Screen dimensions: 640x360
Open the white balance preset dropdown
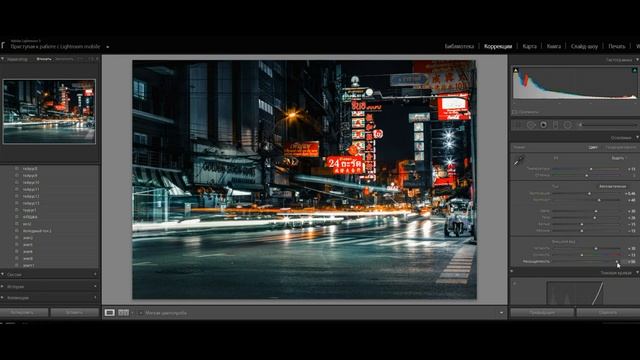pyautogui.click(x=619, y=158)
